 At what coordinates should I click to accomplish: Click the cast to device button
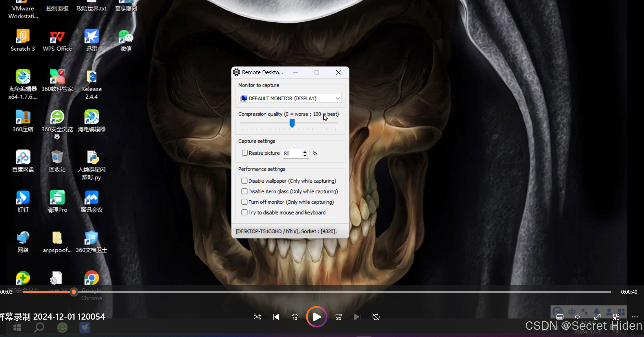pos(616,317)
